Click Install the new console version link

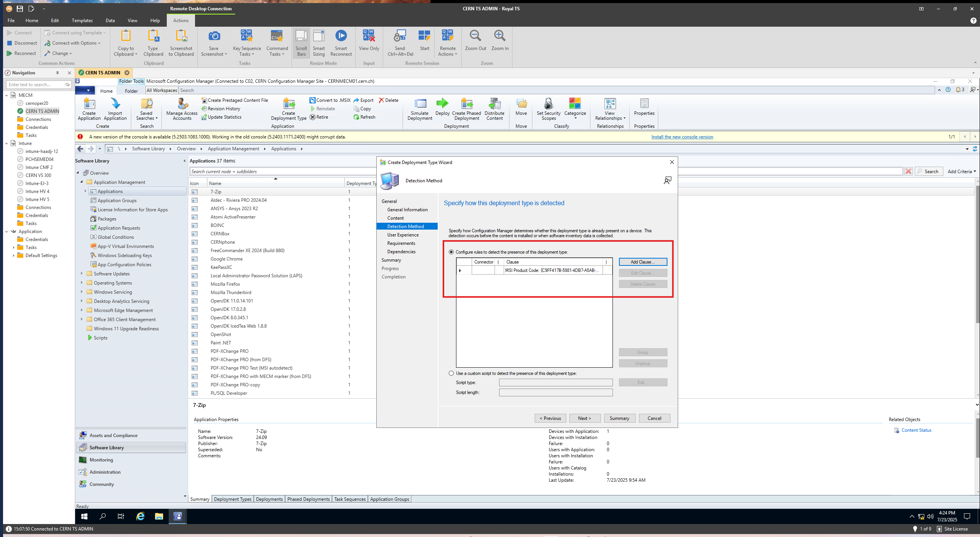(682, 137)
